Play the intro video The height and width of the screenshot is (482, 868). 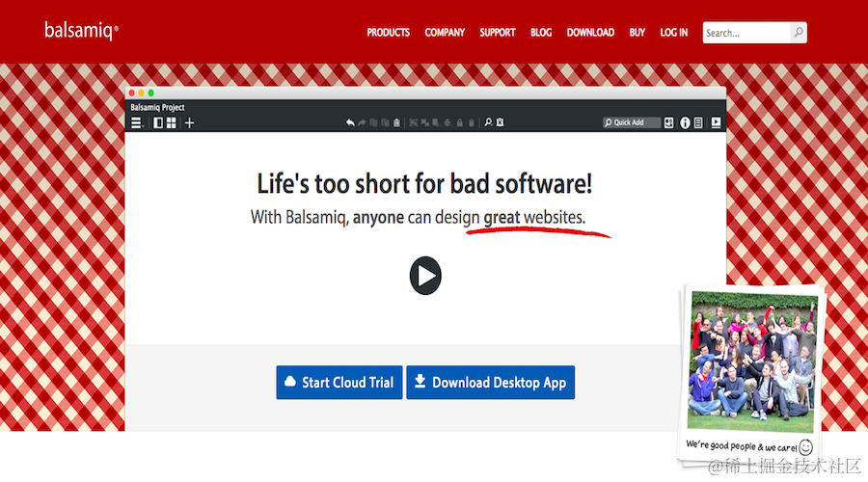coord(425,276)
